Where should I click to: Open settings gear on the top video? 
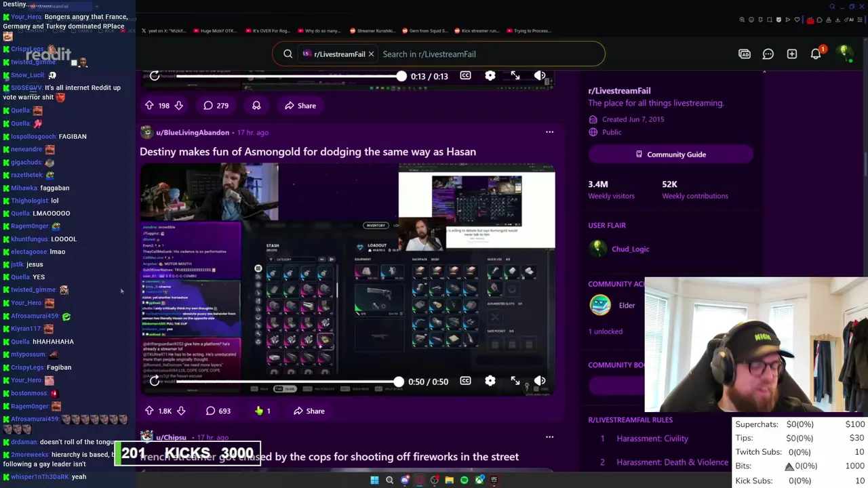click(x=490, y=76)
